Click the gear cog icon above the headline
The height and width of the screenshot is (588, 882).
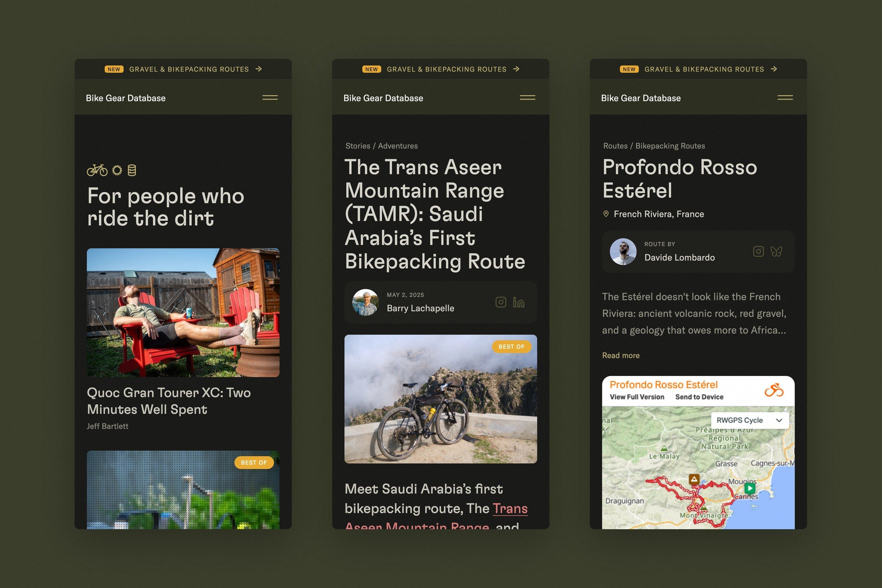117,170
